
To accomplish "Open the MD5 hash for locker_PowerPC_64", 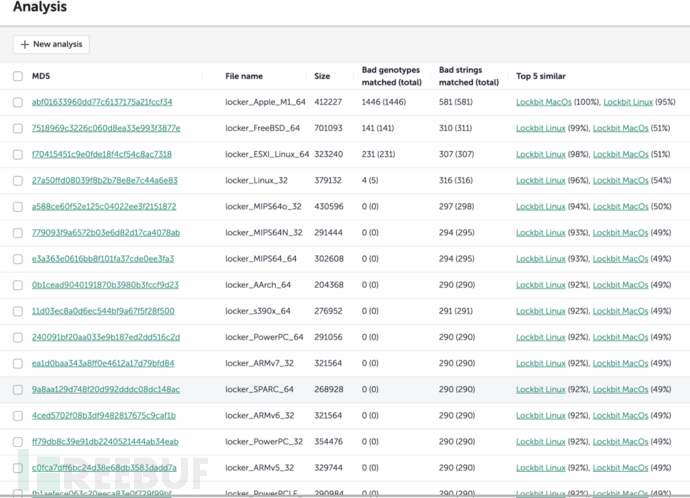I will 106,337.
